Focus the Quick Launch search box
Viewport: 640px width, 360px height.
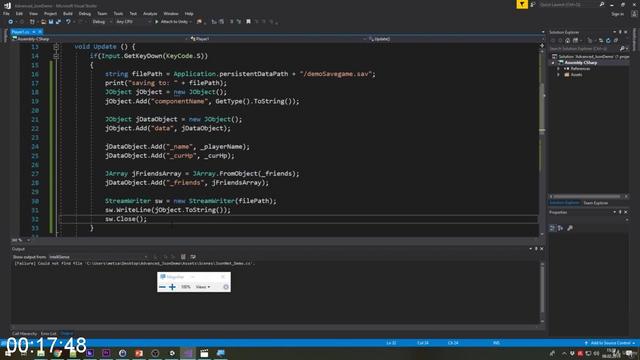coord(571,4)
